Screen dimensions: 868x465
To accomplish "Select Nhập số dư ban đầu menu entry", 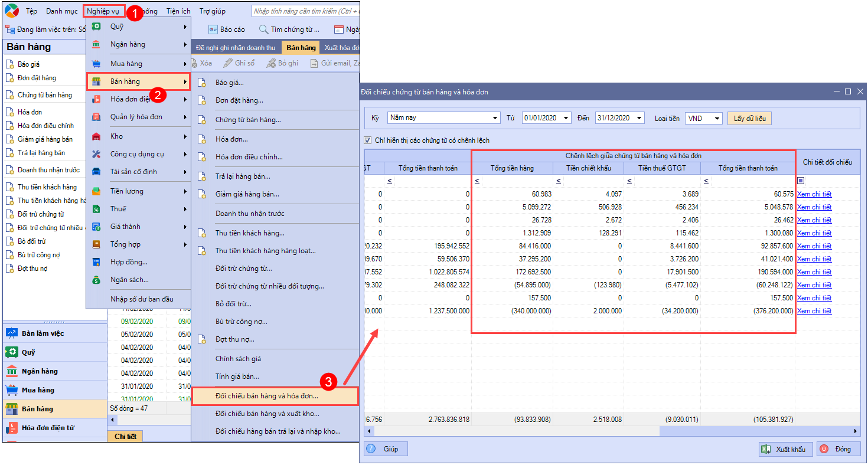I will tap(142, 299).
